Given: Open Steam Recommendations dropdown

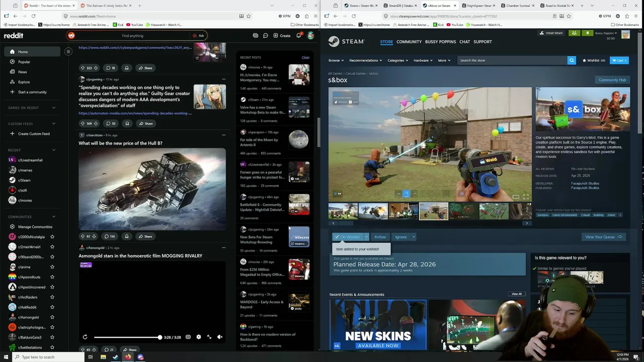Looking at the screenshot, I should 365,60.
